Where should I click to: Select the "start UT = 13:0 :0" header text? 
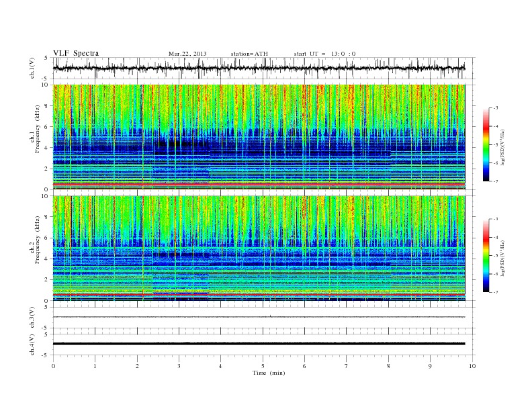[324, 54]
